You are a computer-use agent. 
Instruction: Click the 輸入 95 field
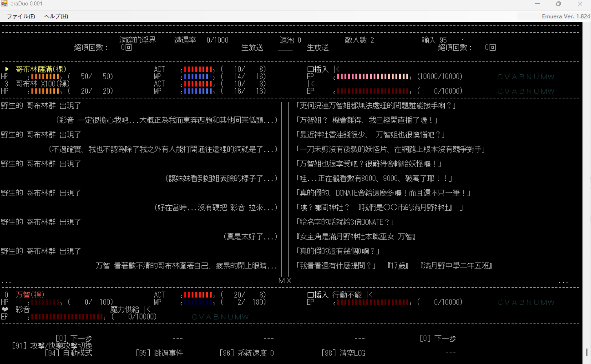point(434,40)
